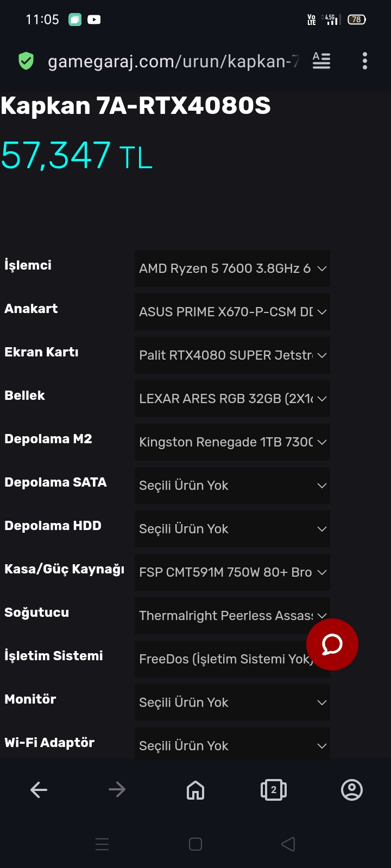Open the browser profile account icon
This screenshot has width=391, height=868.
coord(352,790)
